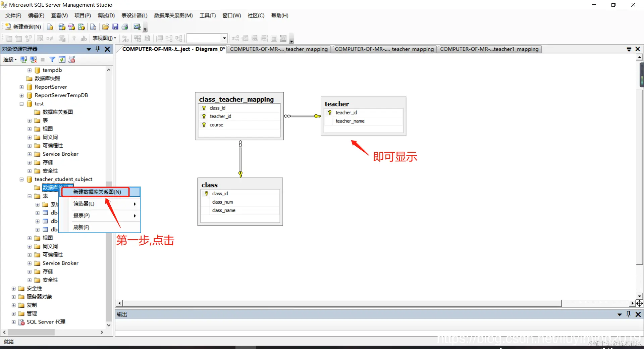This screenshot has height=349, width=644.
Task: Open the 筛选器(L) submenu in context menu
Action: click(x=100, y=204)
